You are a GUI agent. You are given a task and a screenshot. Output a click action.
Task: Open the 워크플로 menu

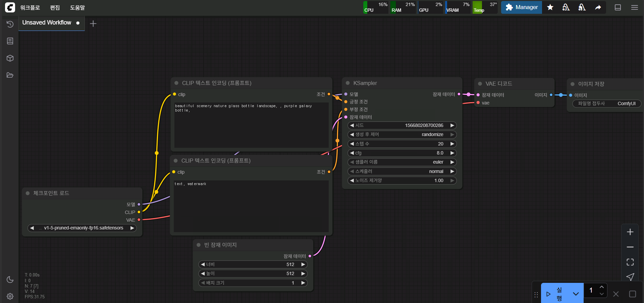[x=30, y=7]
